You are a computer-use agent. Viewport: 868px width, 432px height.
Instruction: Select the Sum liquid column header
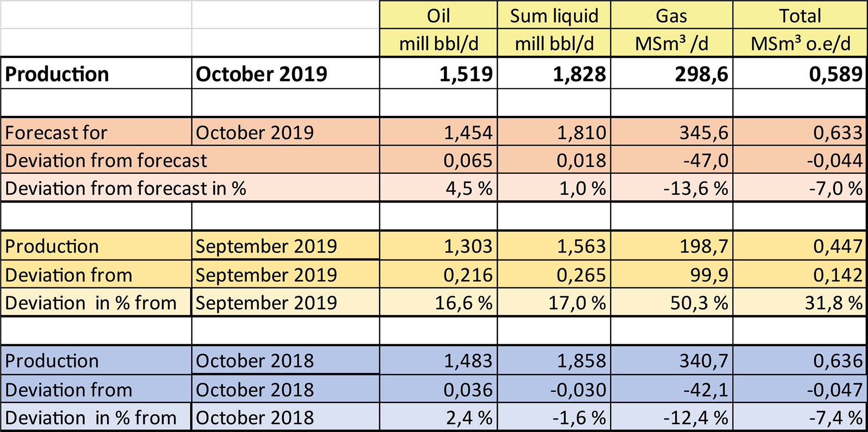(x=554, y=16)
